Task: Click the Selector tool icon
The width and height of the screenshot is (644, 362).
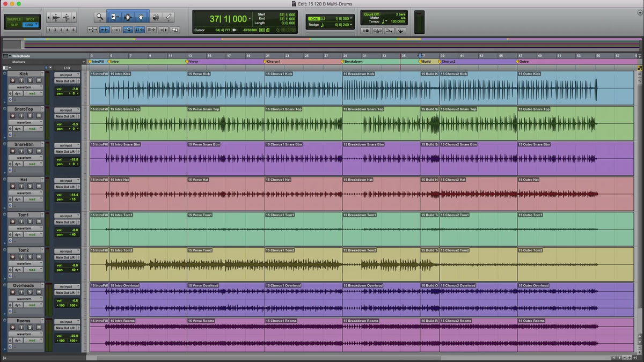Action: (128, 17)
